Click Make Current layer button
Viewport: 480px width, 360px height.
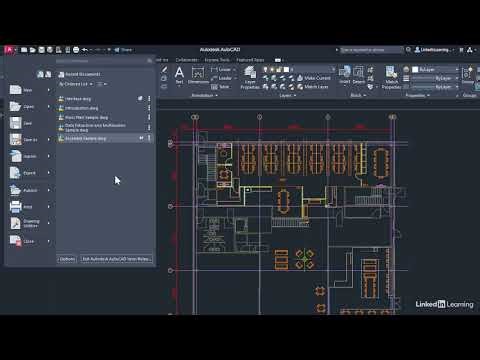point(314,78)
